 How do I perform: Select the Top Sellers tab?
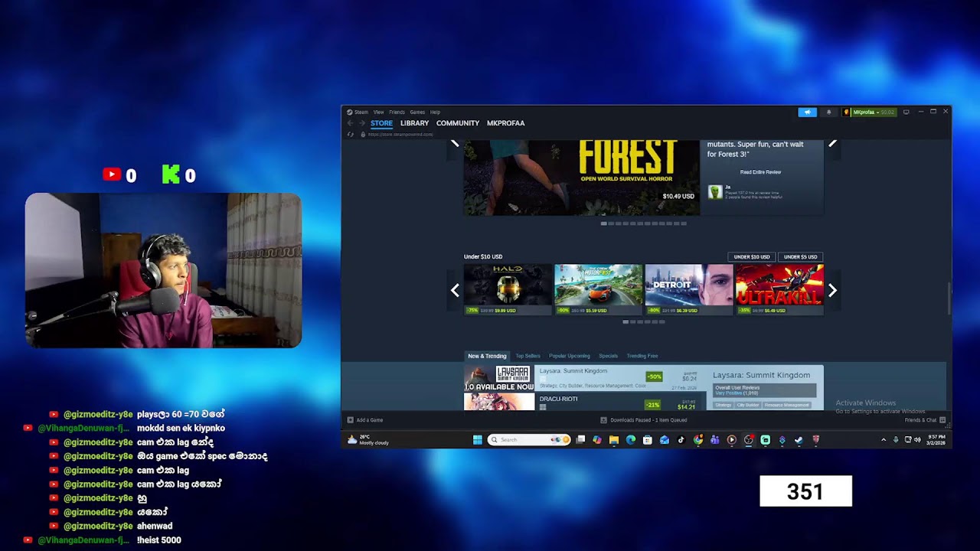click(528, 356)
